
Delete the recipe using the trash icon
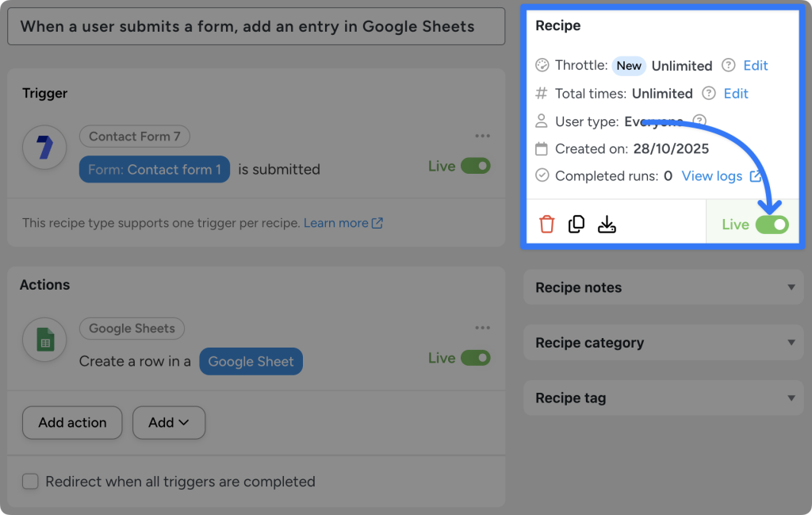point(547,224)
